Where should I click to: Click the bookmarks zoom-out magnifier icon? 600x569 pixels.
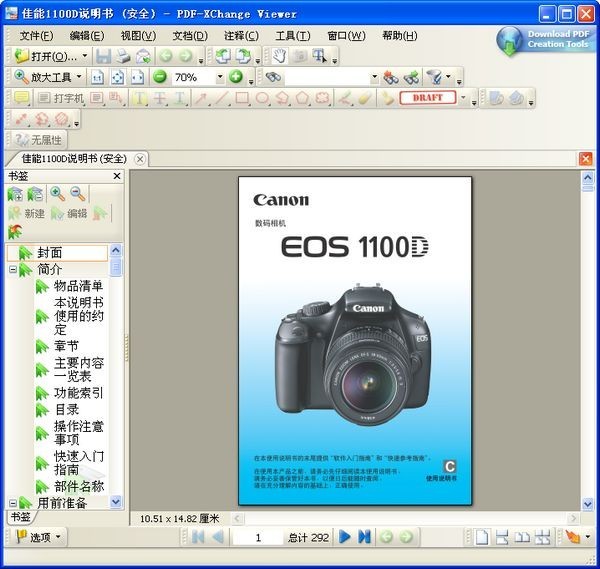tap(78, 194)
